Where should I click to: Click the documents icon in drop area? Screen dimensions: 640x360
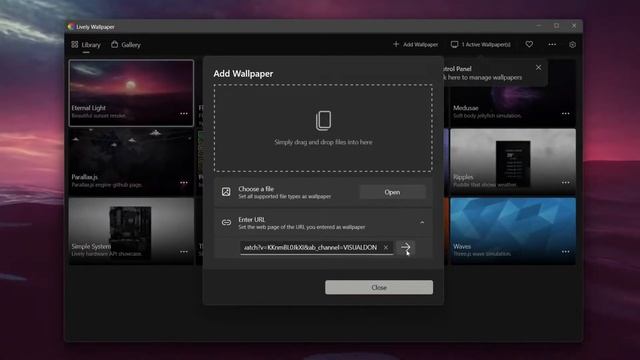[323, 120]
